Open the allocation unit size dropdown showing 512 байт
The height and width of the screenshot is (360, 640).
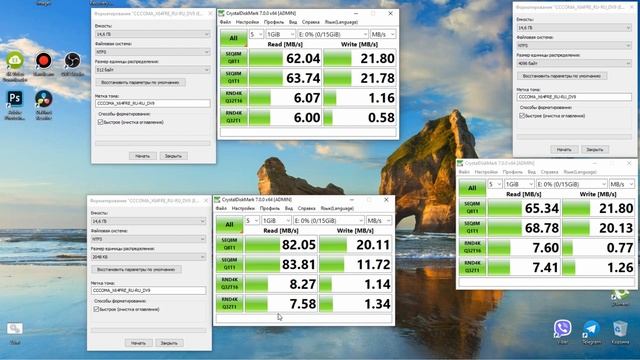(153, 70)
